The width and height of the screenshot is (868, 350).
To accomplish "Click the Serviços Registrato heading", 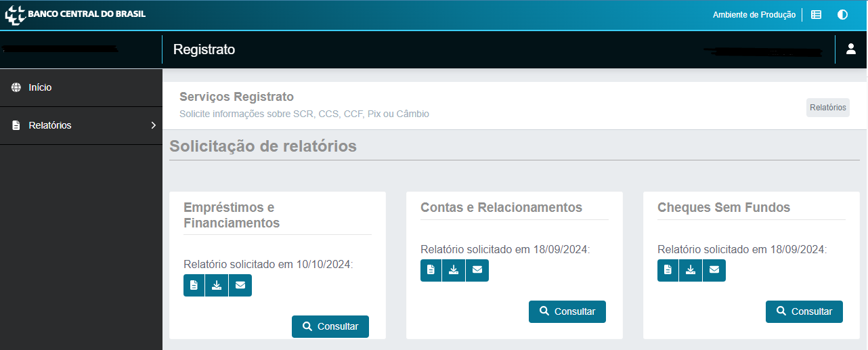I will (236, 97).
